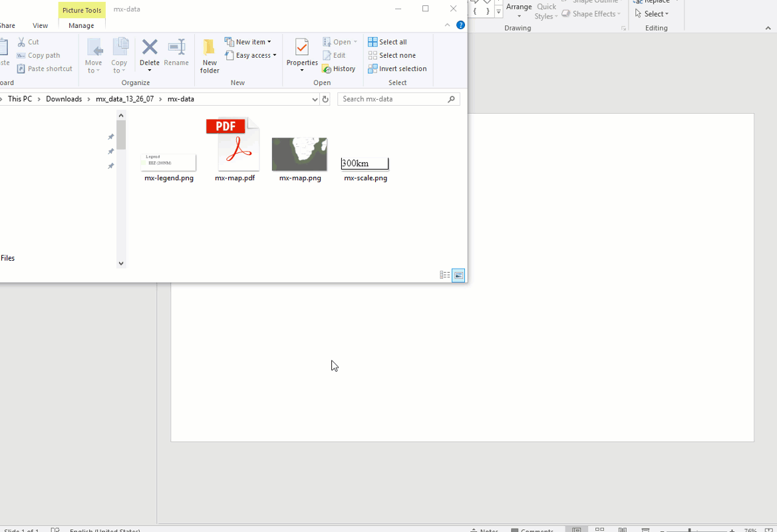Click Select all
This screenshot has height=532, width=777.
pyautogui.click(x=388, y=42)
